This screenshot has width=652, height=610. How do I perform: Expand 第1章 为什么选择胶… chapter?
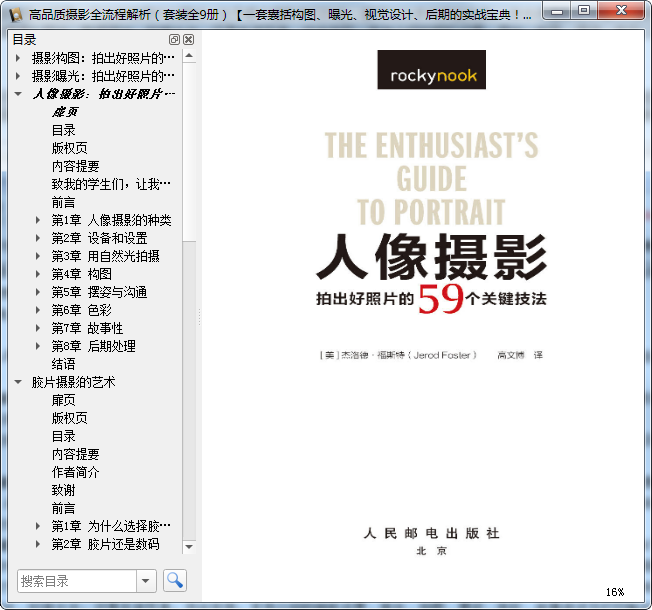tap(38, 526)
